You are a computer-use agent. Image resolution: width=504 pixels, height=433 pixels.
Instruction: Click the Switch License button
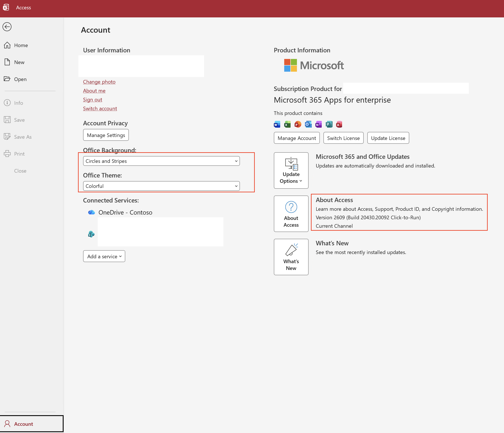point(343,138)
